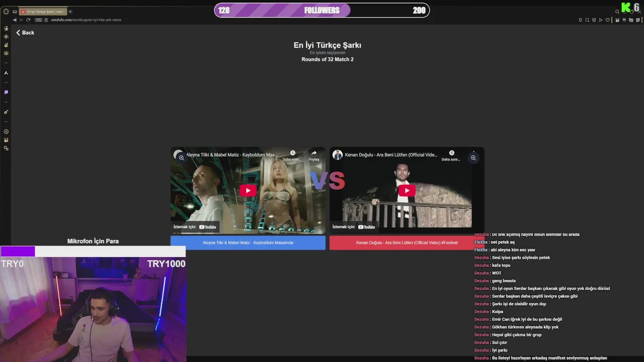Screen dimensions: 644x362
Task: Open the sidebar history clock icon
Action: tap(6, 132)
